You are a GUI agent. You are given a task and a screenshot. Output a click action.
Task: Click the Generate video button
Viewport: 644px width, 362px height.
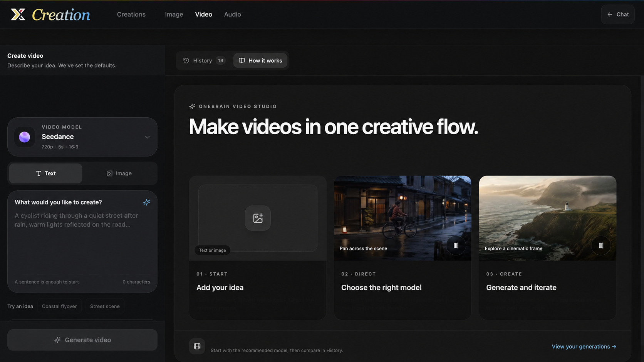pos(82,340)
